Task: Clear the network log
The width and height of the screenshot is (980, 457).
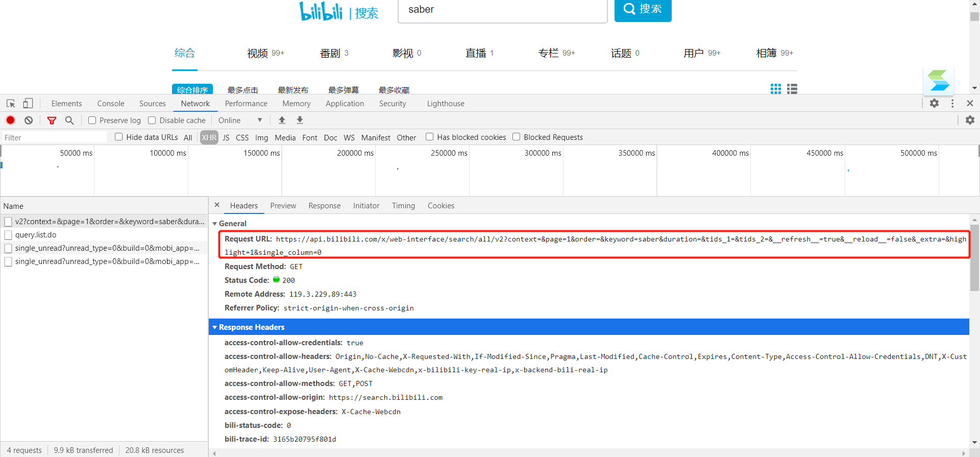Action: pos(29,121)
